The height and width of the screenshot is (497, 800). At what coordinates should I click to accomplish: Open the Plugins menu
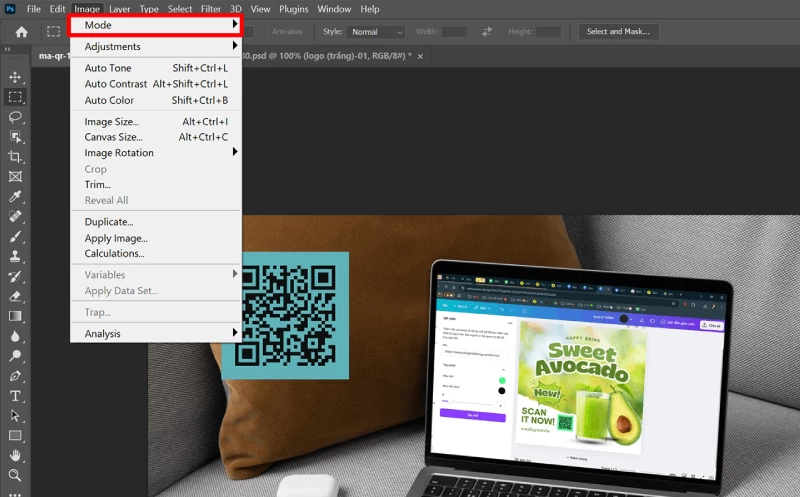coord(293,9)
